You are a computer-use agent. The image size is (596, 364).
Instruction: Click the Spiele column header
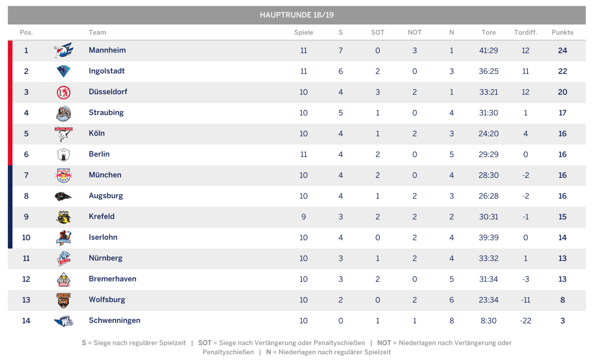coord(304,33)
